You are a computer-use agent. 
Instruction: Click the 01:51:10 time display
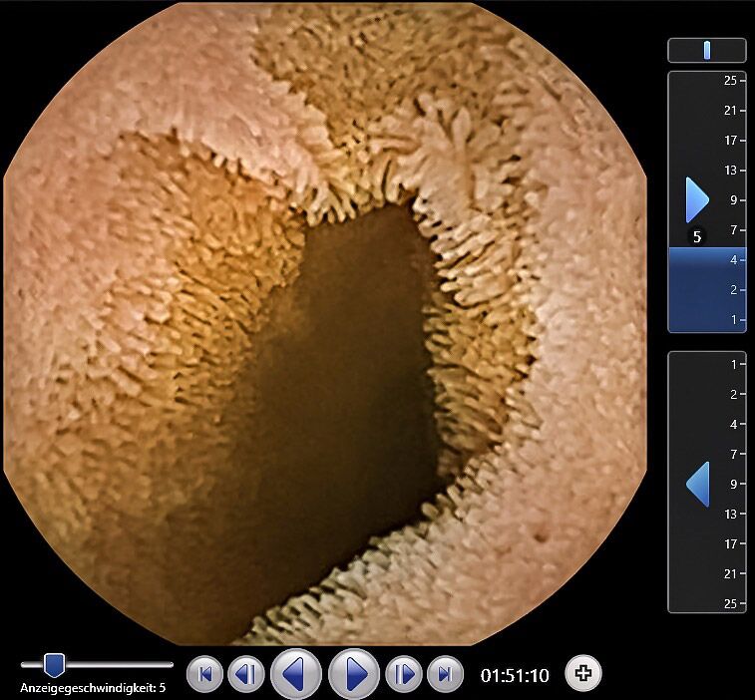tap(515, 675)
